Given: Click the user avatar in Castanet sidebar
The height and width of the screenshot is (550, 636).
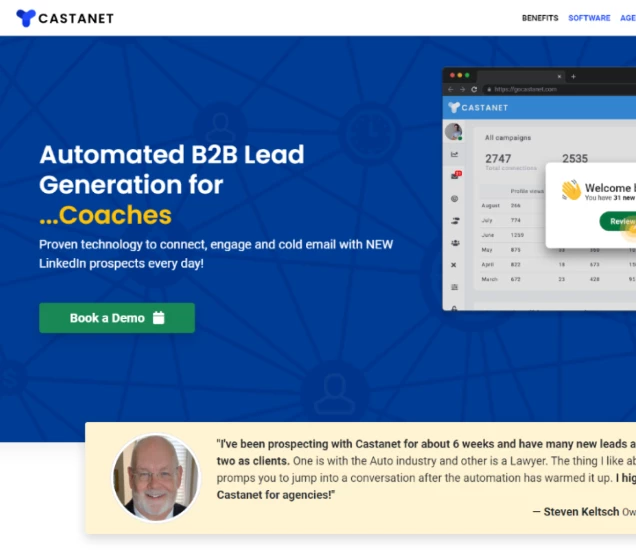Looking at the screenshot, I should click(453, 132).
